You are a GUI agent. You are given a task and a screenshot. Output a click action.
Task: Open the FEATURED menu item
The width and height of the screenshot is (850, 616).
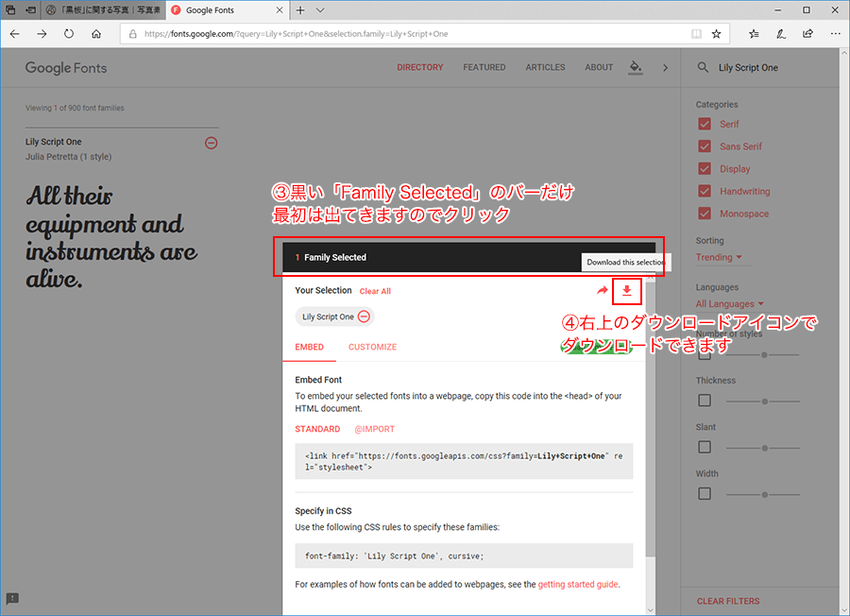(x=484, y=67)
